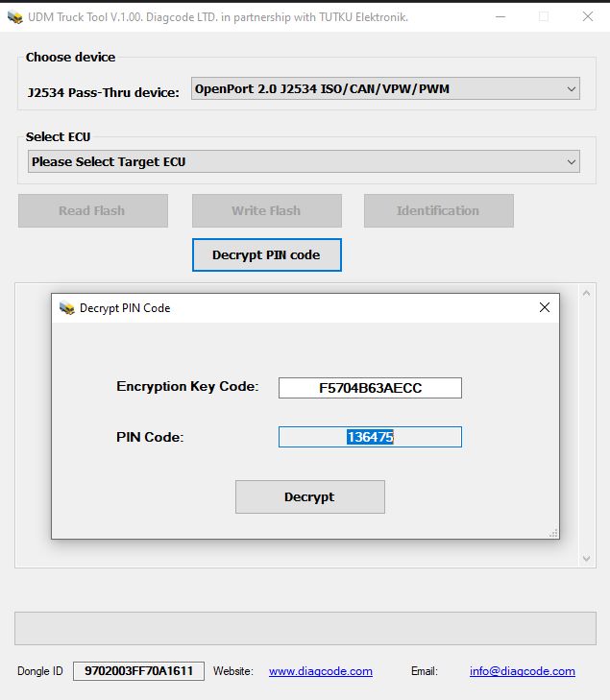The width and height of the screenshot is (610, 700).
Task: Click the Decrypt PIN Code dialog truck icon
Action: click(x=67, y=308)
